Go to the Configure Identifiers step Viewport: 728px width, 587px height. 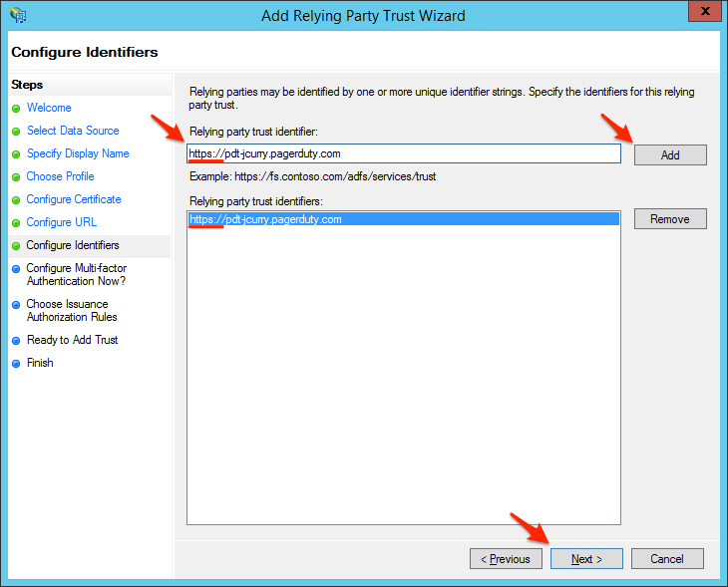pos(73,245)
